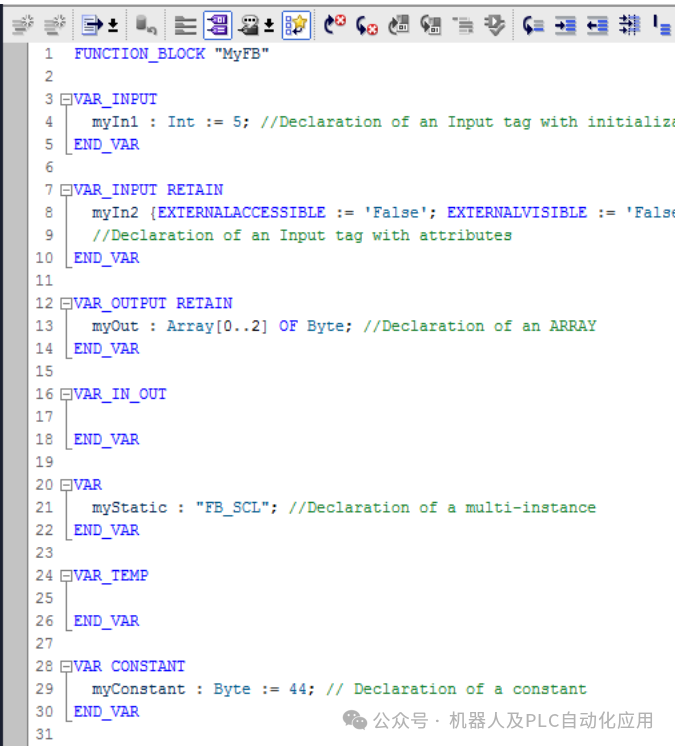Click the myOut variable name
Image resolution: width=675 pixels, height=747 pixels.
115,326
